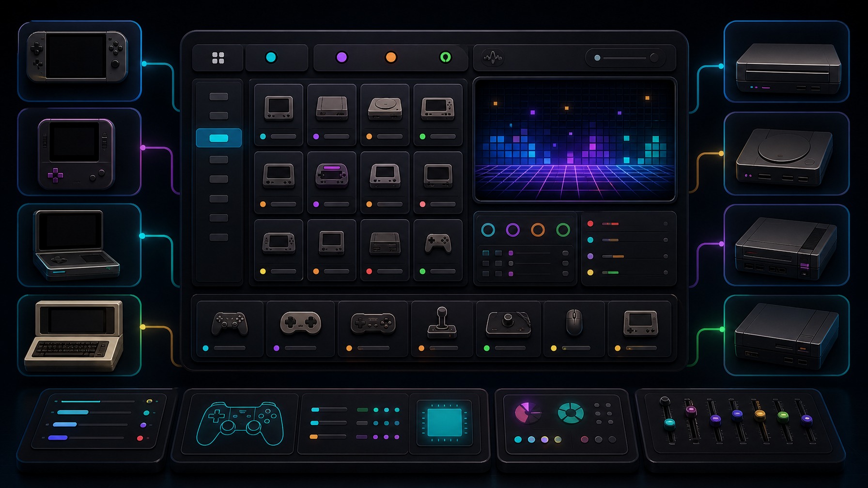Adjust the slider at the top-right of the top bar

click(x=625, y=58)
